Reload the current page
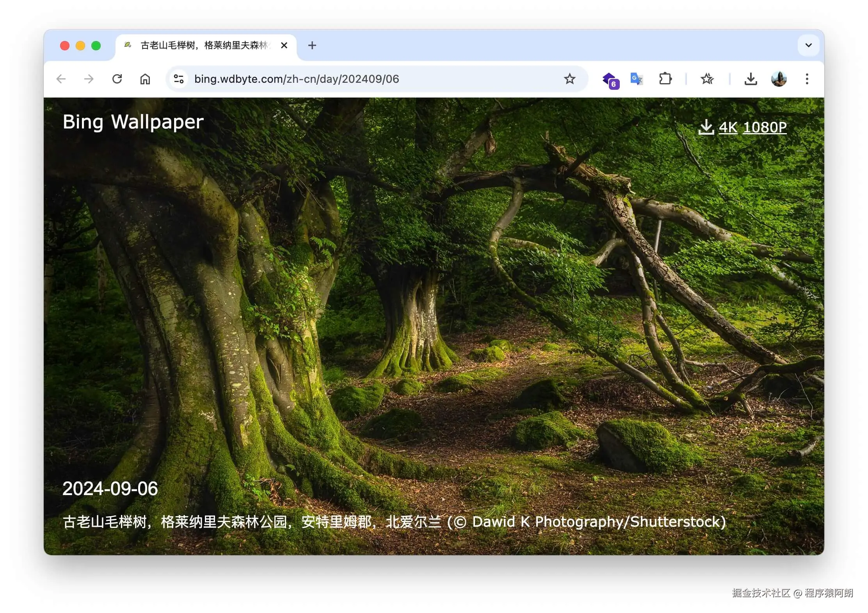This screenshot has width=868, height=613. pyautogui.click(x=117, y=79)
